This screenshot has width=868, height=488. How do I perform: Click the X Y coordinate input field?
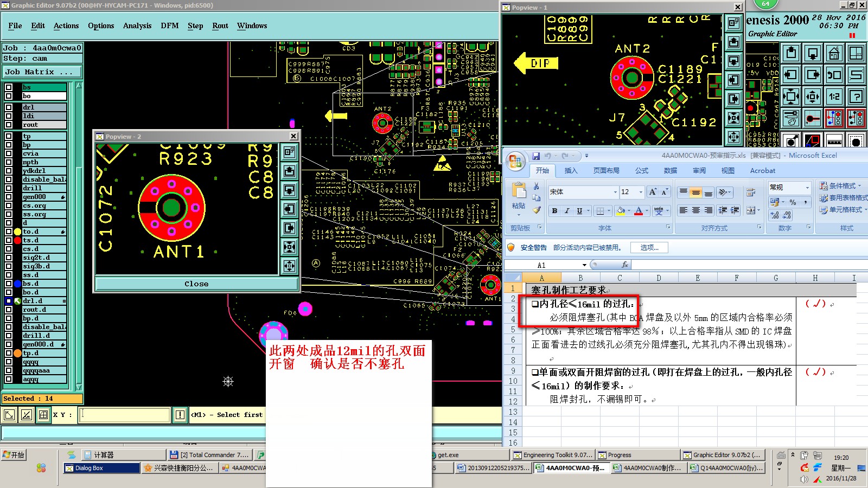125,415
